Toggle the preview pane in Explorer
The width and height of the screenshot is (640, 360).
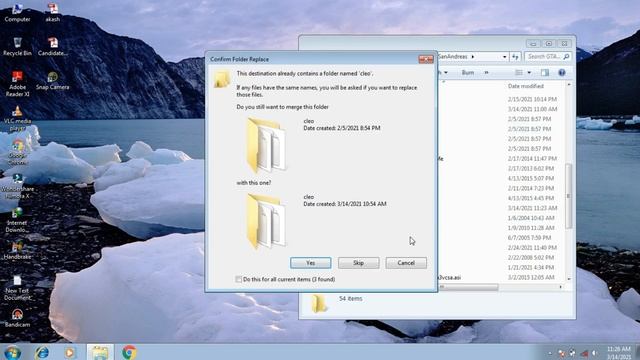pos(544,73)
